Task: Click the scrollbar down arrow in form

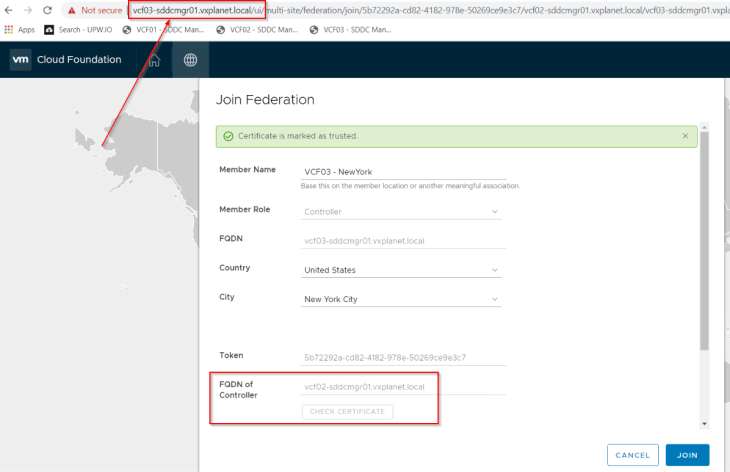Action: 704,424
